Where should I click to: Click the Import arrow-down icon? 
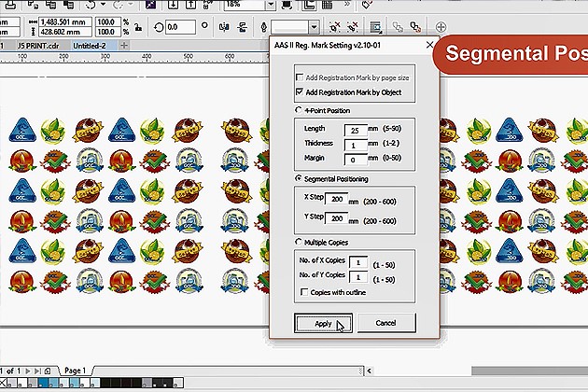click(173, 5)
